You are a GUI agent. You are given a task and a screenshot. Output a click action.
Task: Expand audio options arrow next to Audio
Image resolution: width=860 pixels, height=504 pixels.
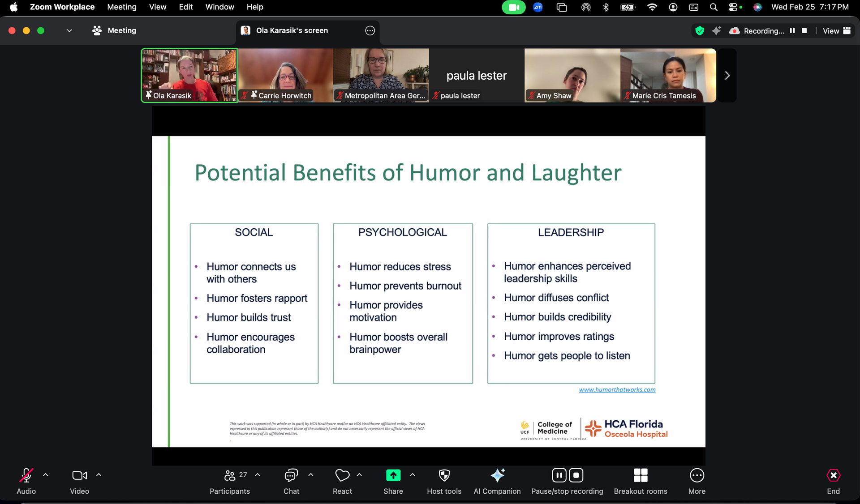click(x=45, y=475)
